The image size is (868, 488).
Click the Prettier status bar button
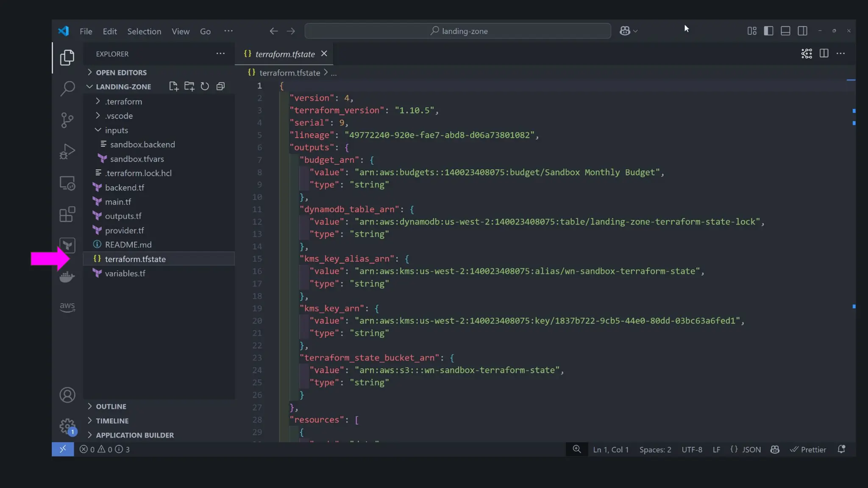[x=808, y=449]
